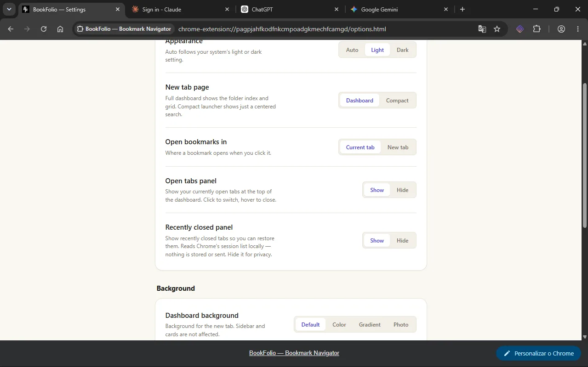Click the Background section heading
Screen dimensions: 588x367
click(176, 288)
